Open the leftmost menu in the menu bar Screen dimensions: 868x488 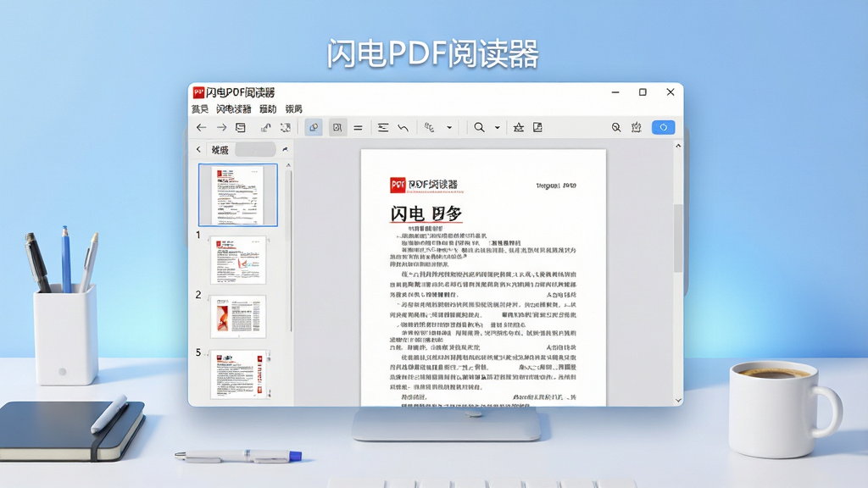coord(200,109)
